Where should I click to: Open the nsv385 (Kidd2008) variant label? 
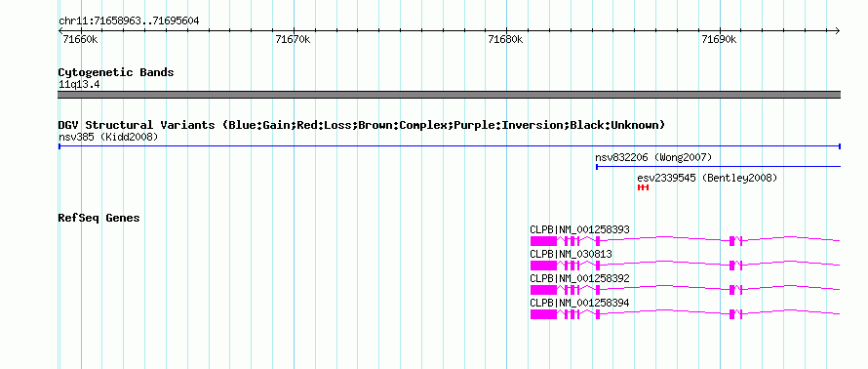[x=108, y=137]
